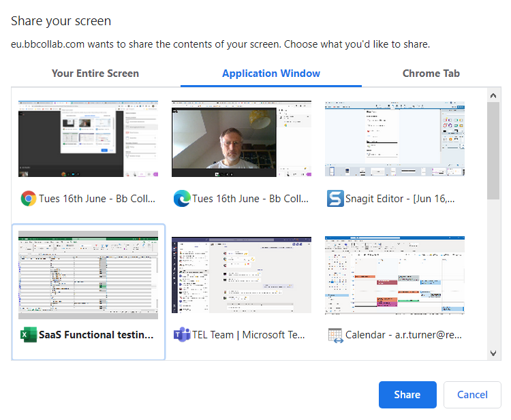511x420 pixels.
Task: Click the Microsoft Teams app icon
Action: (181, 335)
